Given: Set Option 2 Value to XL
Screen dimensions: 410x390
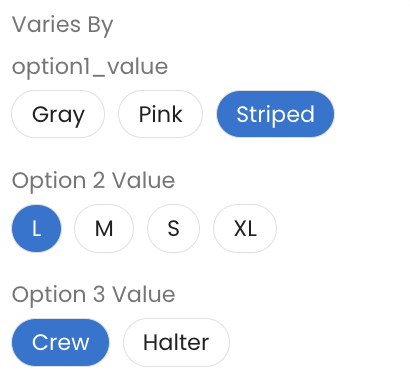Looking at the screenshot, I should click(245, 228).
